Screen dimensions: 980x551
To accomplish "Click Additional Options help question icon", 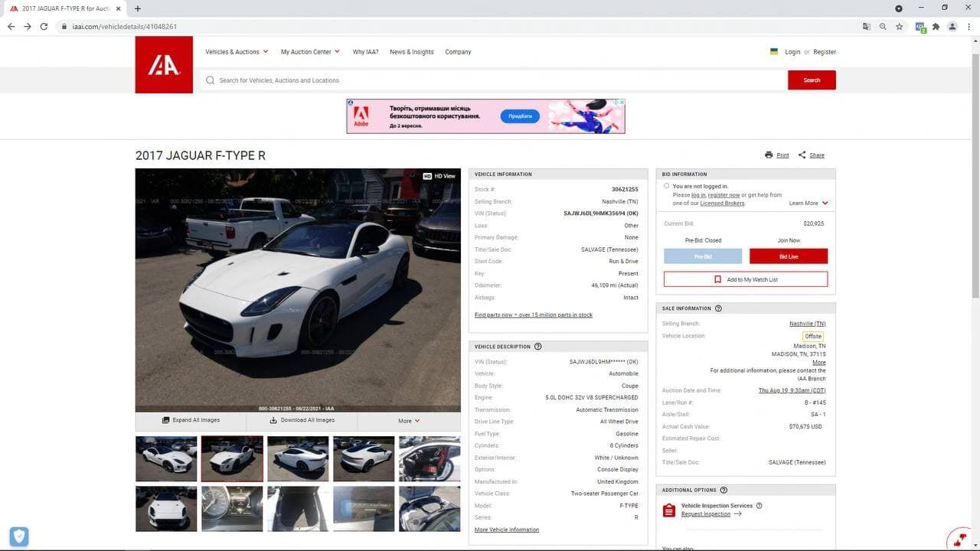I will (x=724, y=490).
